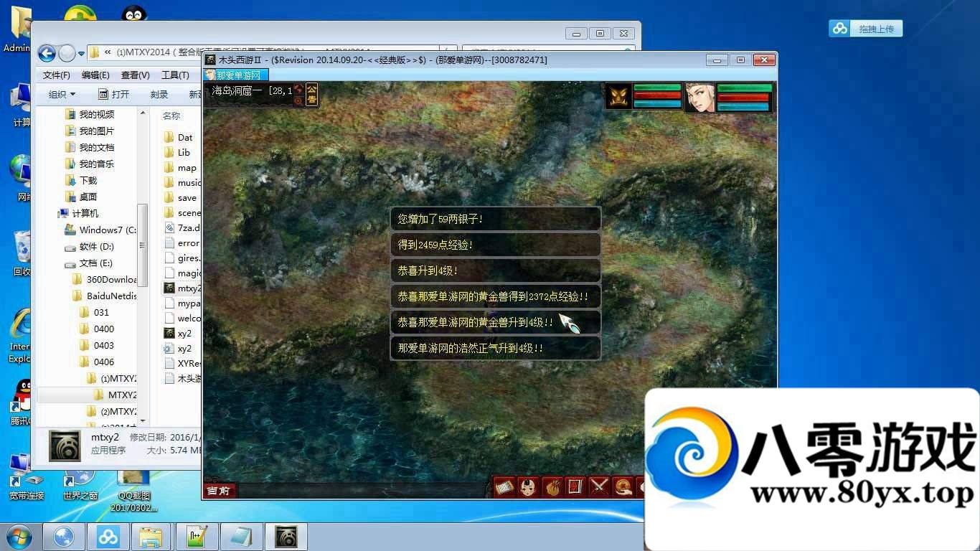The height and width of the screenshot is (551, 980).
Task: Open the red scroll icon in game toolbar
Action: coord(575,487)
